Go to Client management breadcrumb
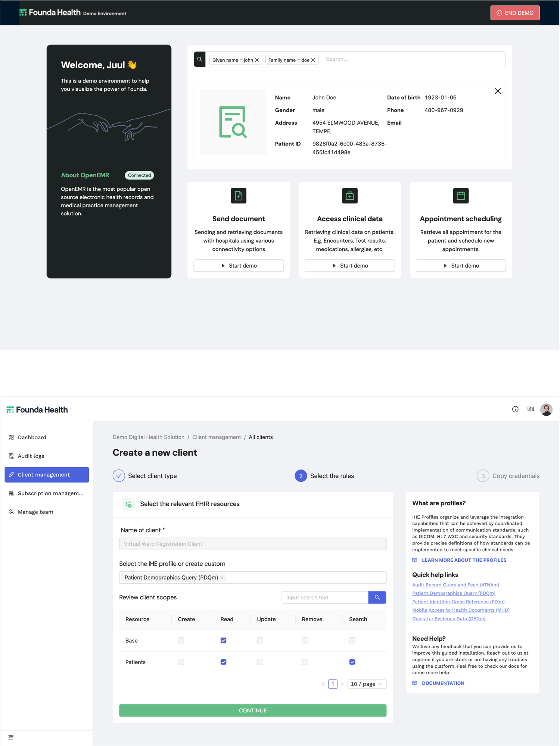560x746 pixels. click(x=217, y=437)
